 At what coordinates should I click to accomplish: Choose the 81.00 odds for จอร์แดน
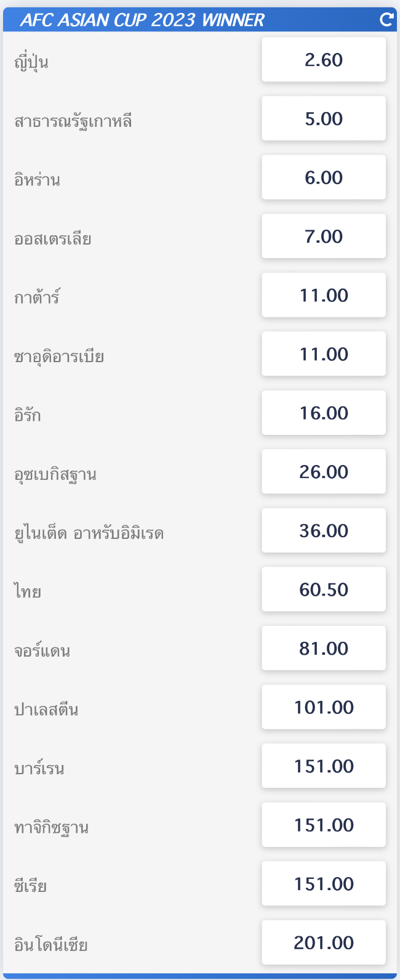[324, 648]
